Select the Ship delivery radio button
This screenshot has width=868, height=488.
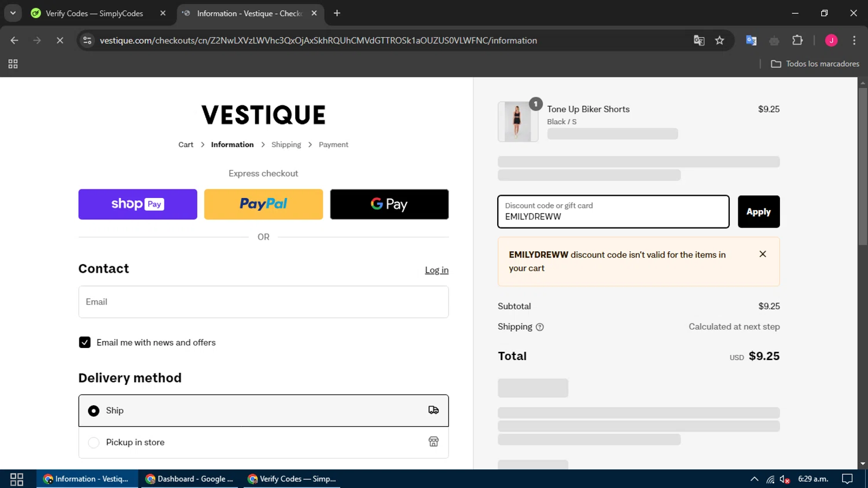(x=94, y=411)
